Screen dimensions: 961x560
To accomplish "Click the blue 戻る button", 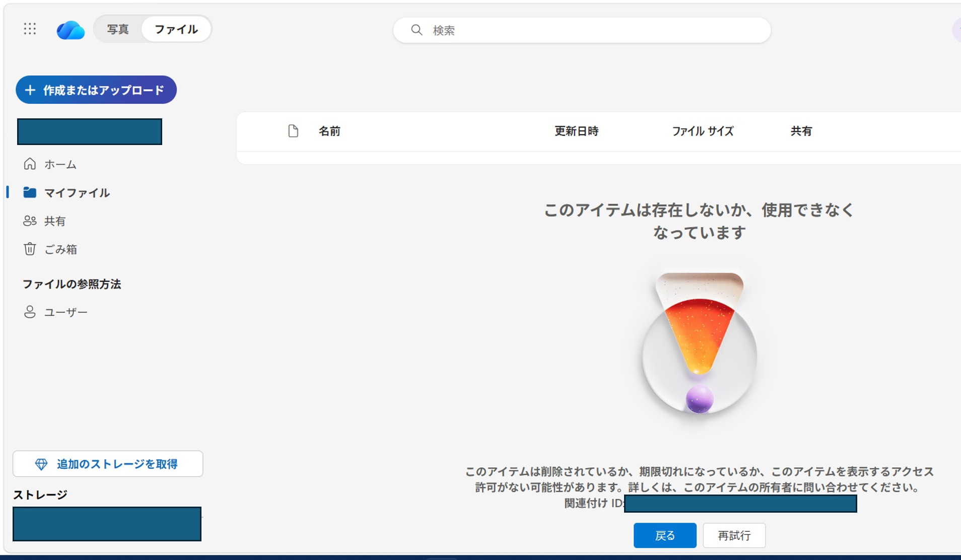I will (x=665, y=535).
